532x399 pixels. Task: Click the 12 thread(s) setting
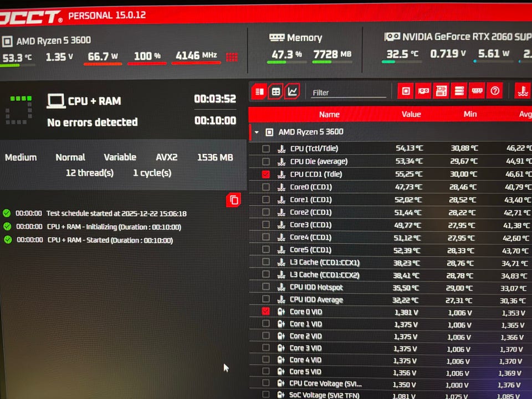[90, 173]
